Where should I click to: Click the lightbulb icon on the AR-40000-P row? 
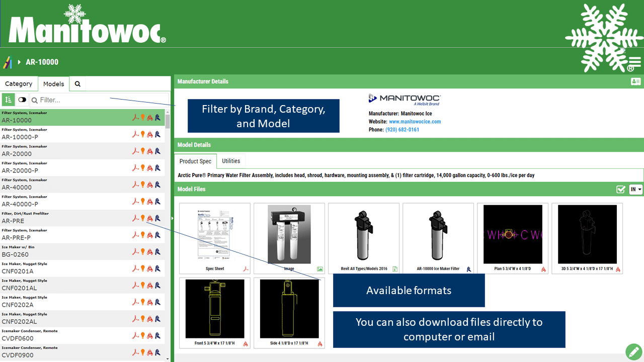coord(143,201)
